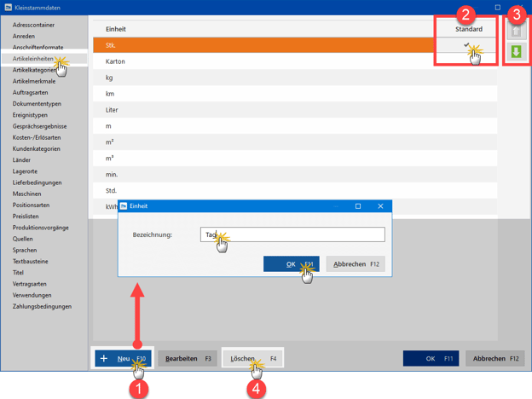Image resolution: width=532 pixels, height=399 pixels.
Task: Click the Löschen button
Action: [252, 359]
